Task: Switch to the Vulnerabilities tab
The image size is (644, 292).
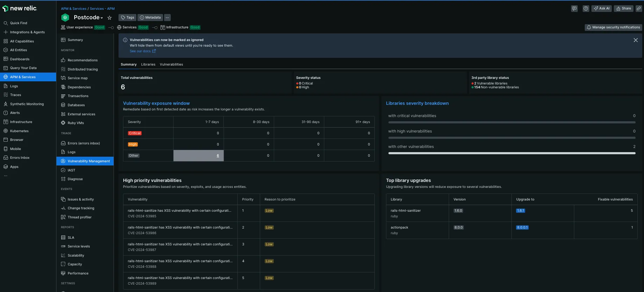Action: (171, 64)
